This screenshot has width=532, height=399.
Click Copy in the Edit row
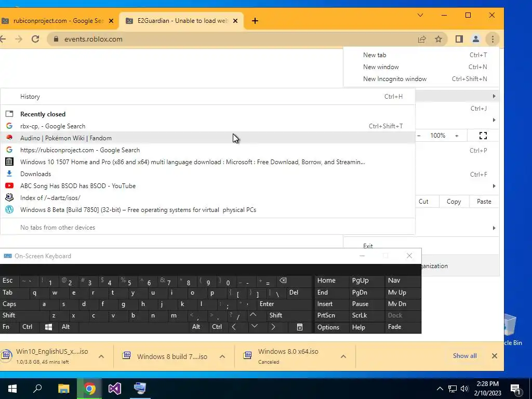(x=454, y=202)
